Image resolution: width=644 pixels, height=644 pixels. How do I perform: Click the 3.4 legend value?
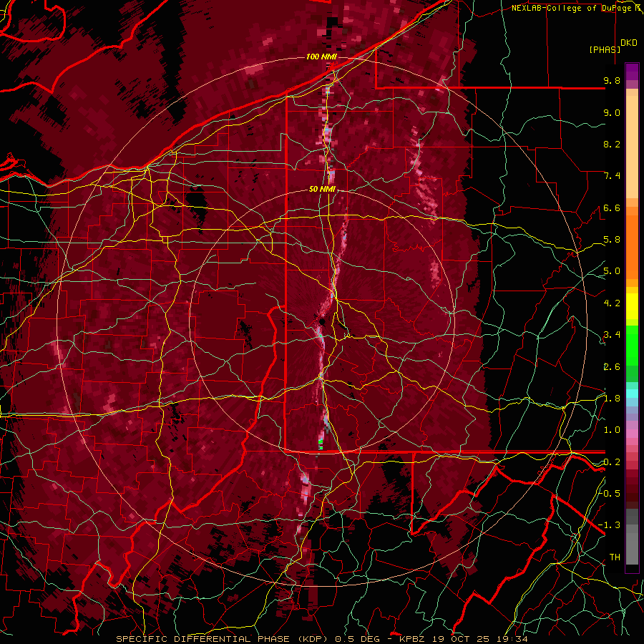coord(612,335)
